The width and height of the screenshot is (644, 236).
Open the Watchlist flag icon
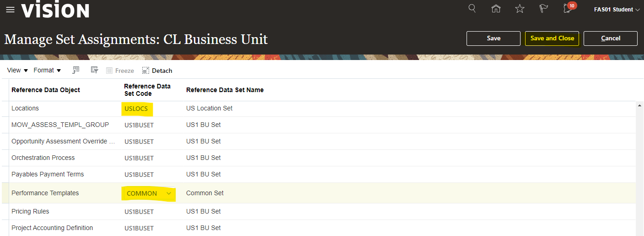543,9
